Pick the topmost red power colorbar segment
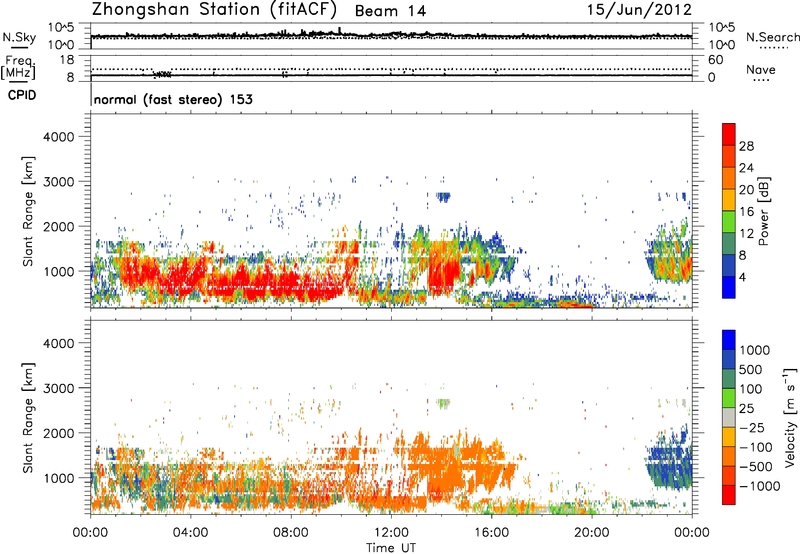 pyautogui.click(x=729, y=135)
